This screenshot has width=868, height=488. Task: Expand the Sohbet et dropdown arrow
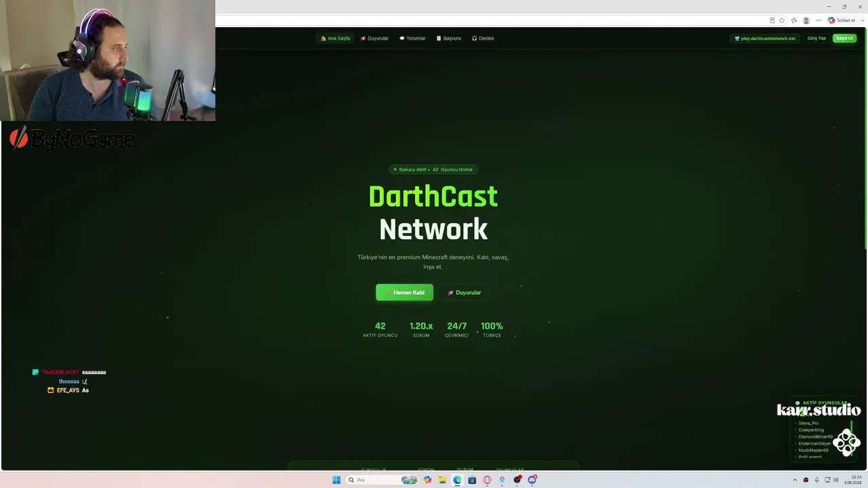click(861, 20)
